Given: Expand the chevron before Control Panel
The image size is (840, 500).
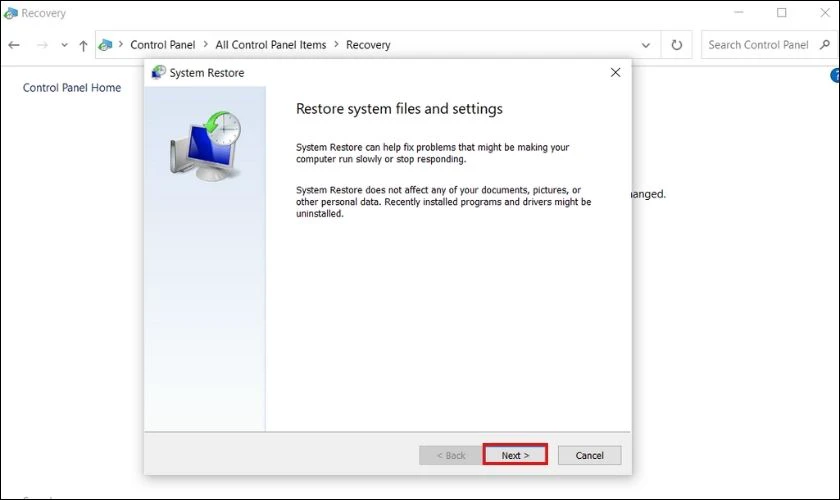Looking at the screenshot, I should [121, 44].
